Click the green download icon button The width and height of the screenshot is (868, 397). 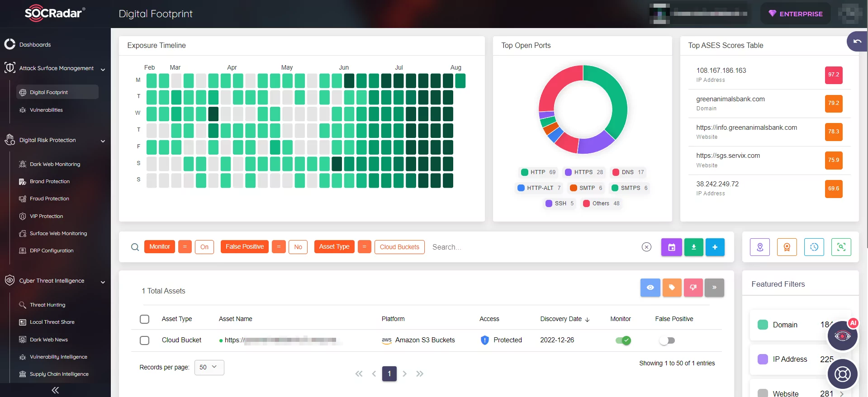point(693,247)
